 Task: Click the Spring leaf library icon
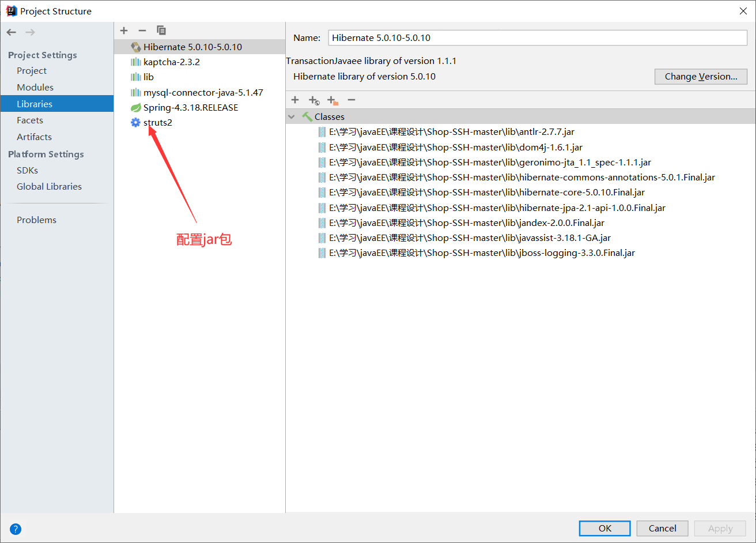coord(135,107)
